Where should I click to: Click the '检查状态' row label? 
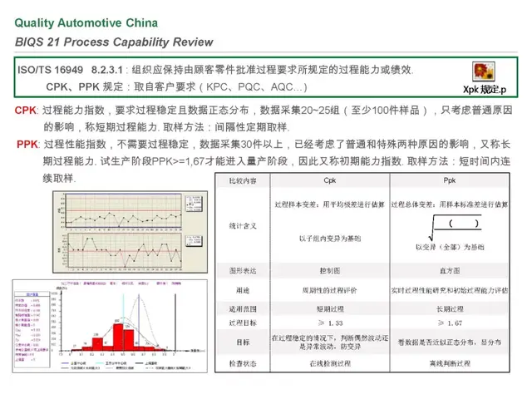coord(243,364)
